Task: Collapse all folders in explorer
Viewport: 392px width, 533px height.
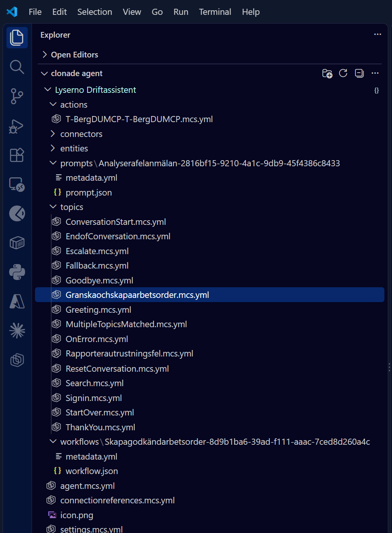Action: [359, 73]
